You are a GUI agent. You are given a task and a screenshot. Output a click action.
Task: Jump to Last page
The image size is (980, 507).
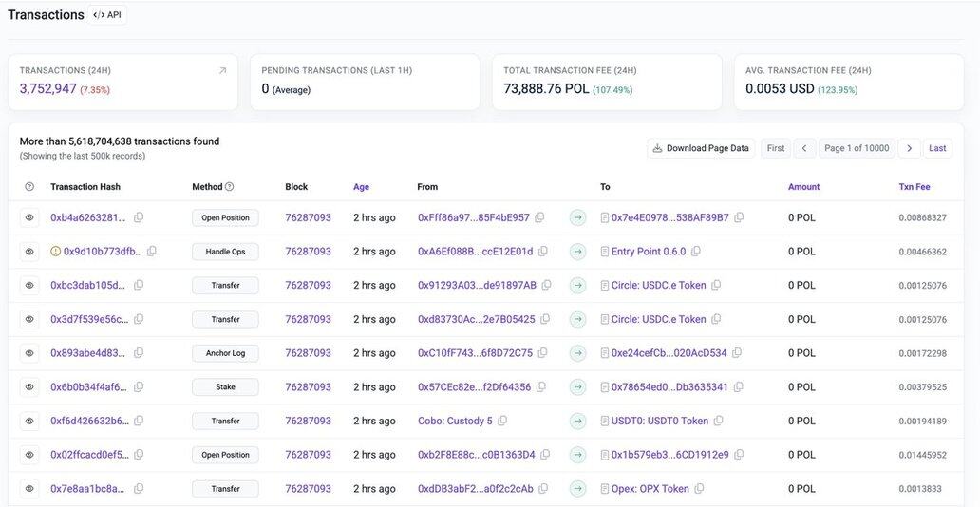click(937, 148)
